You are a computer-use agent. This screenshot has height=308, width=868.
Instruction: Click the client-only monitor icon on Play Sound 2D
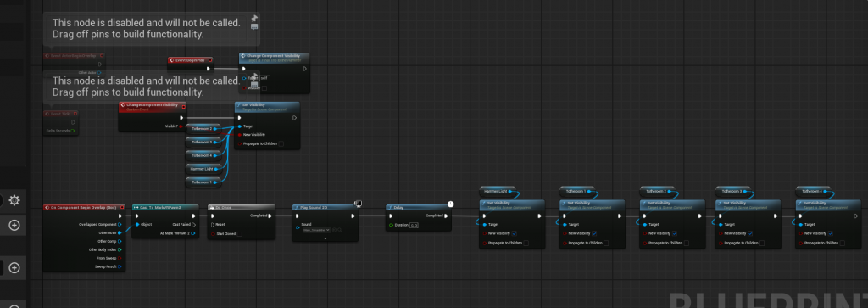pos(358,204)
